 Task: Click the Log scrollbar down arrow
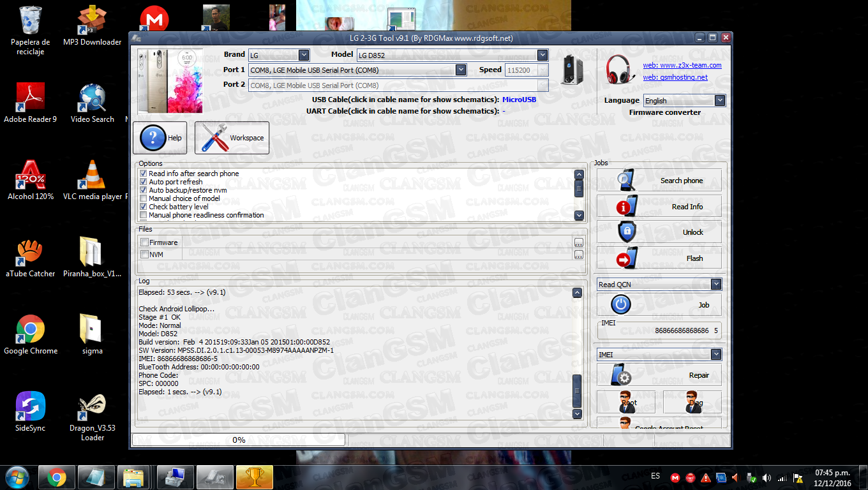click(577, 414)
